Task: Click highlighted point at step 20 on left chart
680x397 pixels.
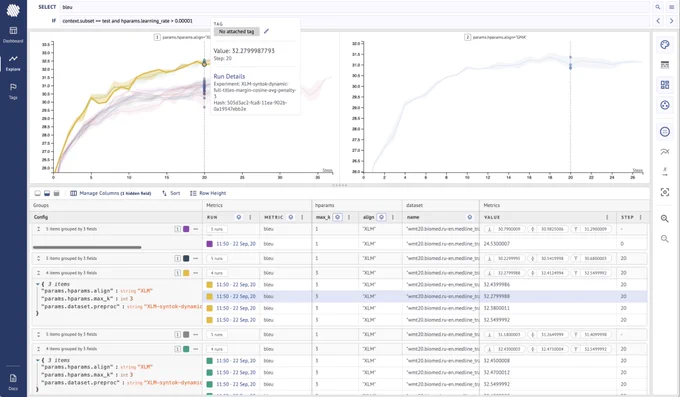Action: (204, 64)
